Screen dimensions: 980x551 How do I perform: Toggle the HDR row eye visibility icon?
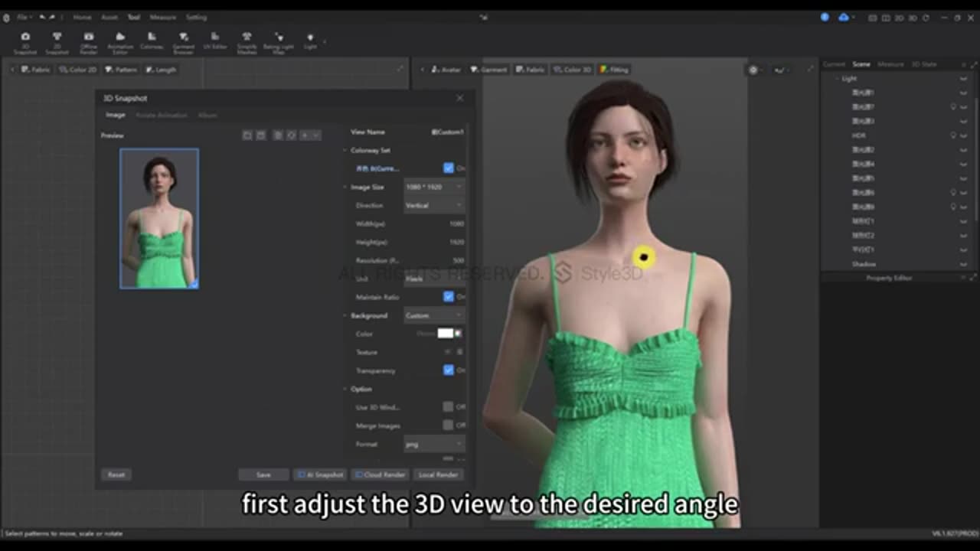point(963,135)
